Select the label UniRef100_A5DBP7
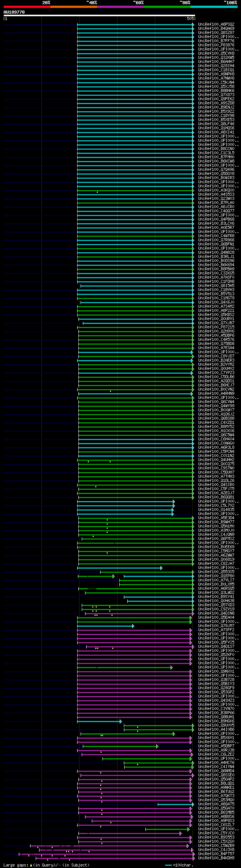 pyautogui.click(x=216, y=746)
